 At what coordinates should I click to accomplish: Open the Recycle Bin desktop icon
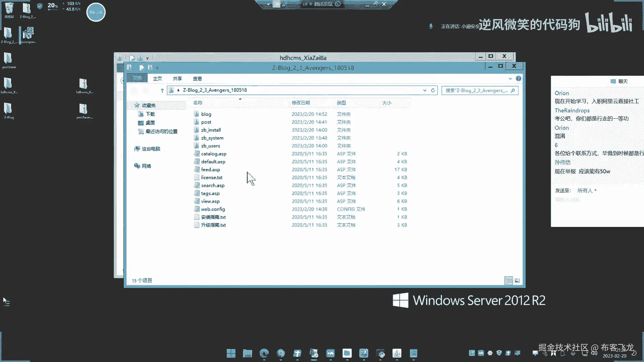coord(9,9)
